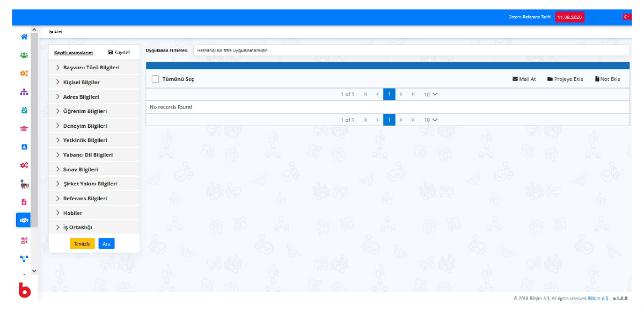Select the highlighted handshake sidebar icon
Viewport: 644px width, 312px height.
[24, 220]
